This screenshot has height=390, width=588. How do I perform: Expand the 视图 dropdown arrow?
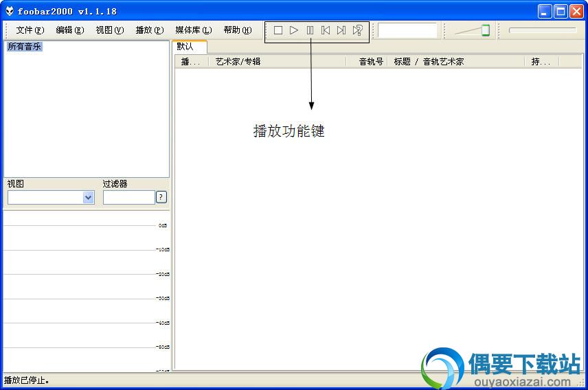pyautogui.click(x=88, y=197)
